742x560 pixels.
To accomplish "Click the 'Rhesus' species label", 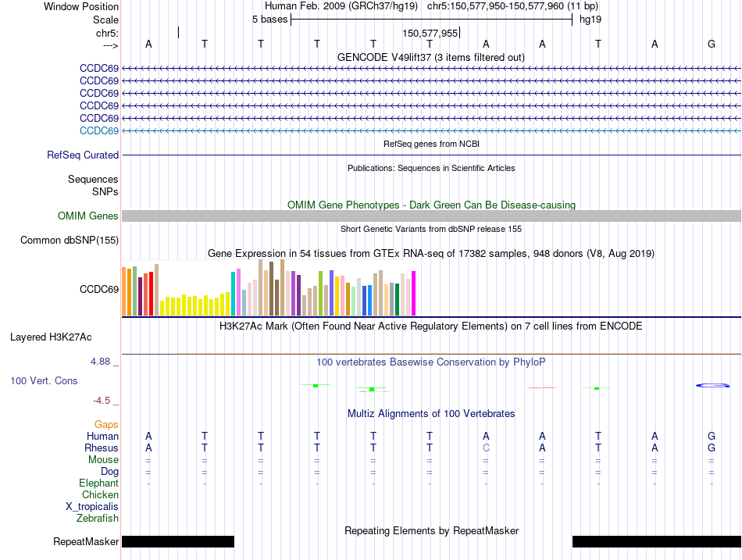I will pyautogui.click(x=102, y=448).
